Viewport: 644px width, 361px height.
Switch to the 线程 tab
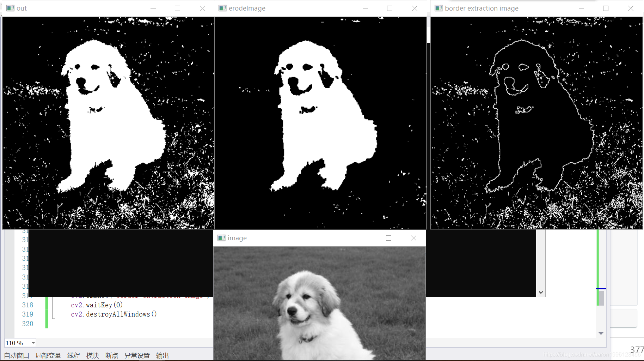(74, 355)
